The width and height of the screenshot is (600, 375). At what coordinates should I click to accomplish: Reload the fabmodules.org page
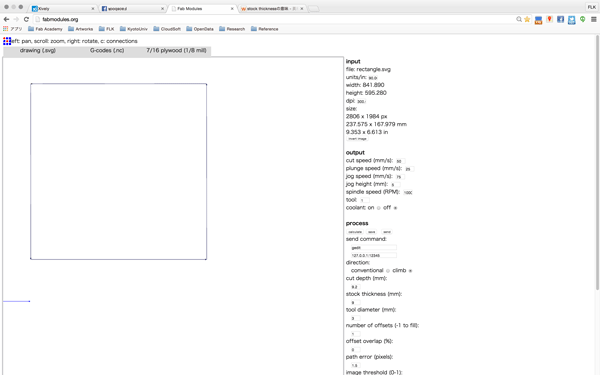click(26, 19)
